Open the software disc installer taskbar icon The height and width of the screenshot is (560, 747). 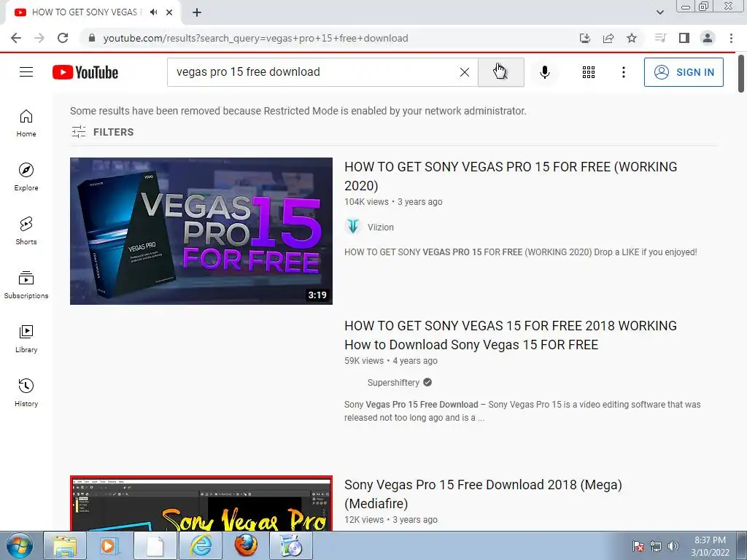[291, 545]
